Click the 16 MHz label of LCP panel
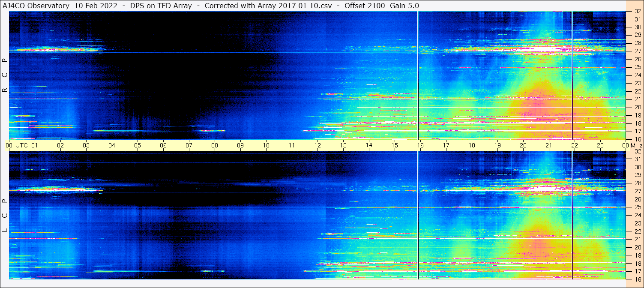This screenshot has height=288, width=644. point(637,279)
